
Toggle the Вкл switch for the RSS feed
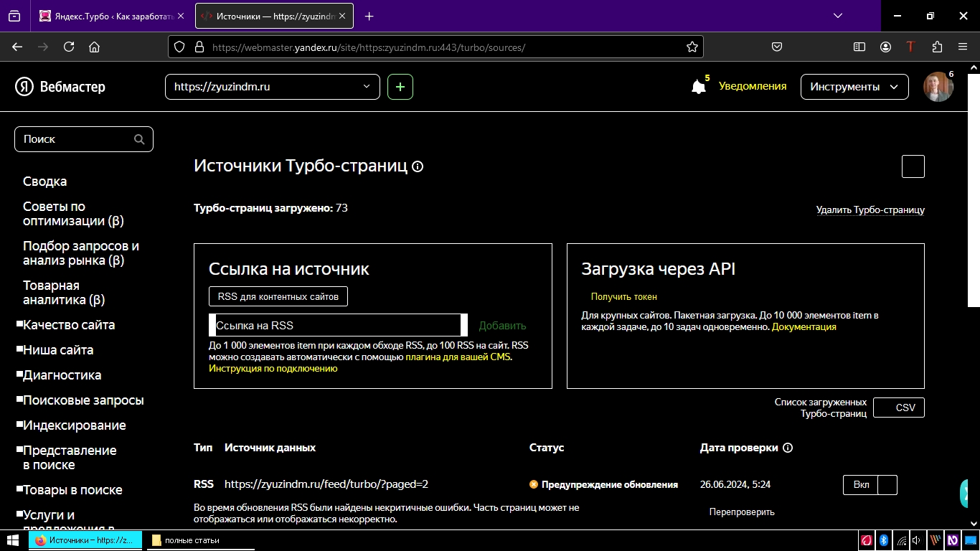pyautogui.click(x=870, y=485)
